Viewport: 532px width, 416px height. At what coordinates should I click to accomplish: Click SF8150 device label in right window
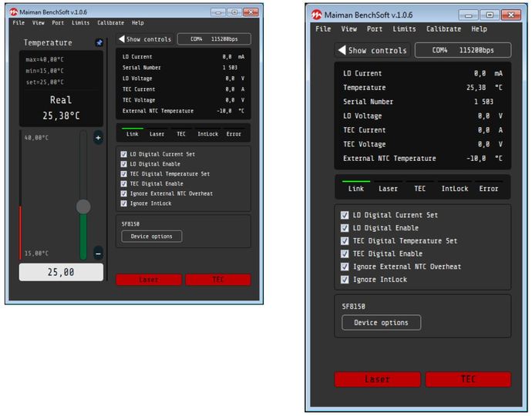click(354, 307)
